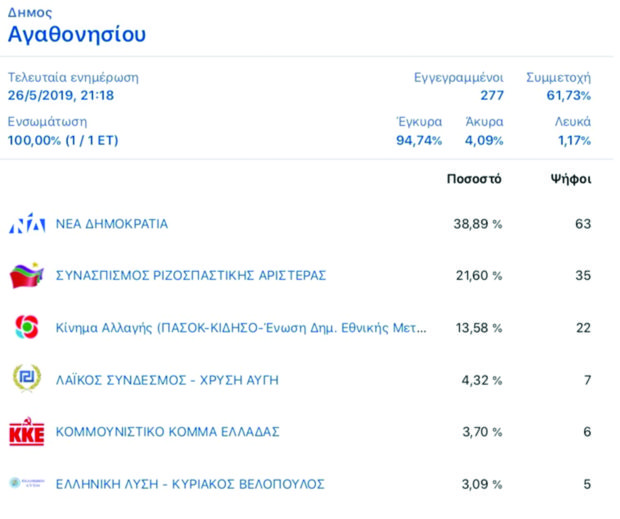Open ΕΛΛΗΝΙΚΗ ΛΥΣΗ - ΚΥΡΙΑΚΟΣ ΒΕΛΟΠΟΥΛΟΣ link
The image size is (620, 519).
[190, 484]
